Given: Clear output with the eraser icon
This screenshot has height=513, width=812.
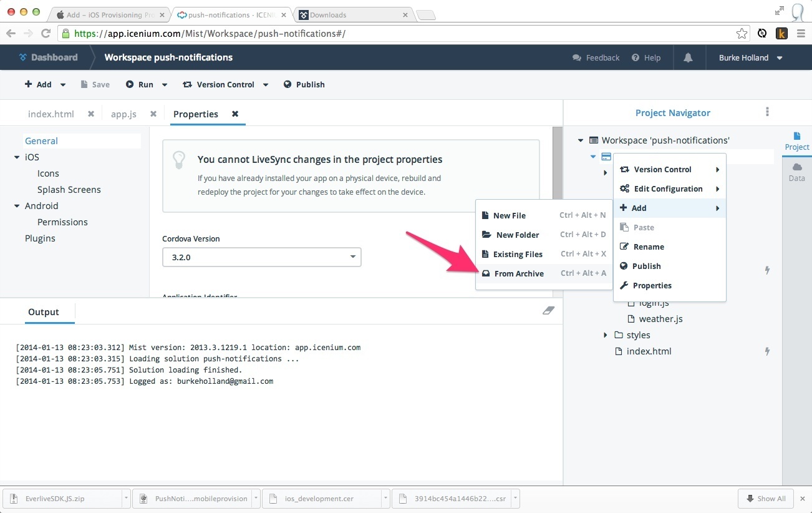Looking at the screenshot, I should 548,310.
